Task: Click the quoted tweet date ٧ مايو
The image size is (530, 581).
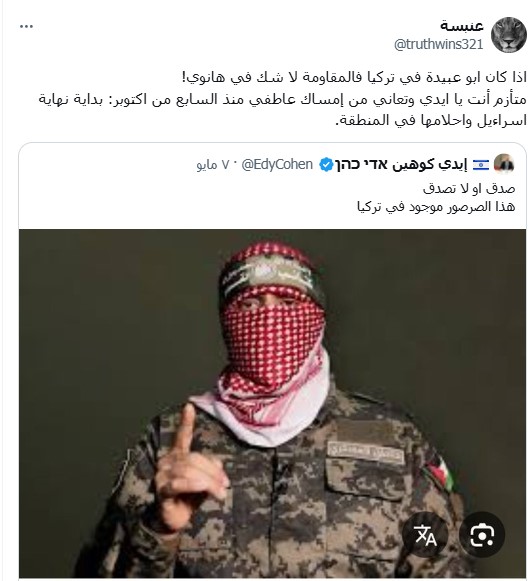Action: (x=213, y=165)
